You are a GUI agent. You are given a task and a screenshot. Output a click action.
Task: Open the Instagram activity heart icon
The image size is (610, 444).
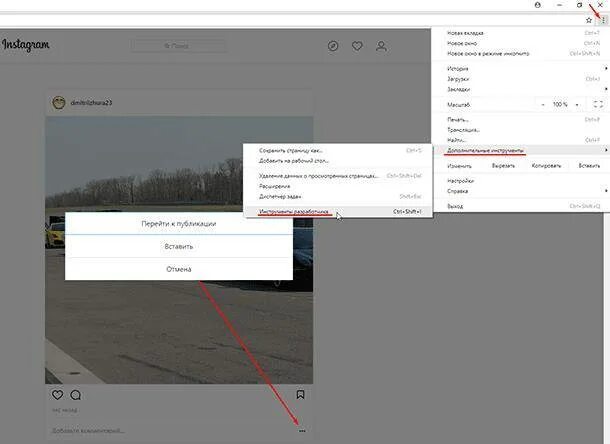tap(357, 46)
